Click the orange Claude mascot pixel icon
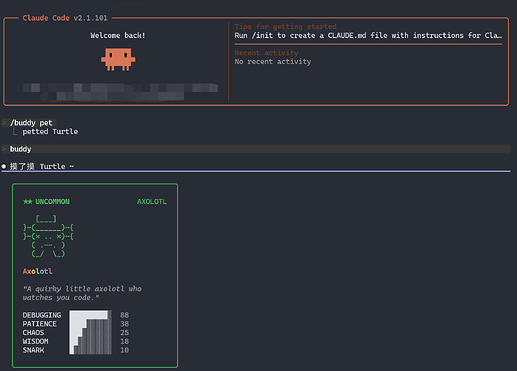 (118, 59)
